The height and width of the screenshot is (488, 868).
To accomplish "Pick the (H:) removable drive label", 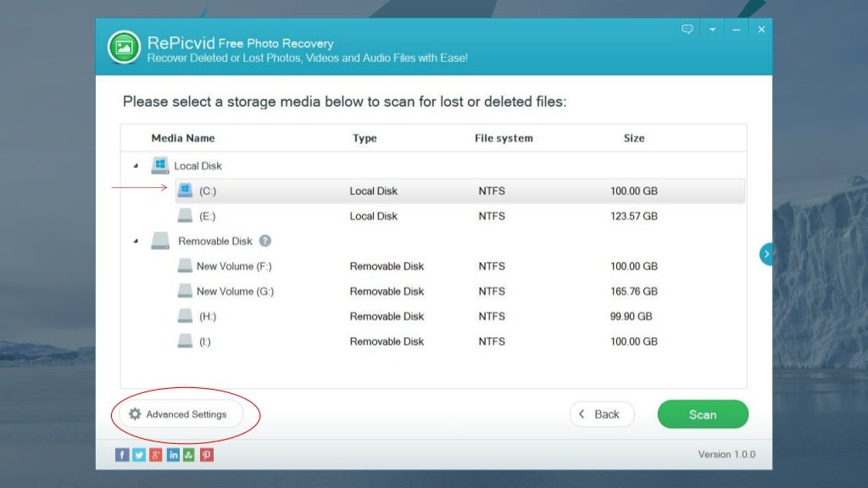I will pyautogui.click(x=208, y=317).
